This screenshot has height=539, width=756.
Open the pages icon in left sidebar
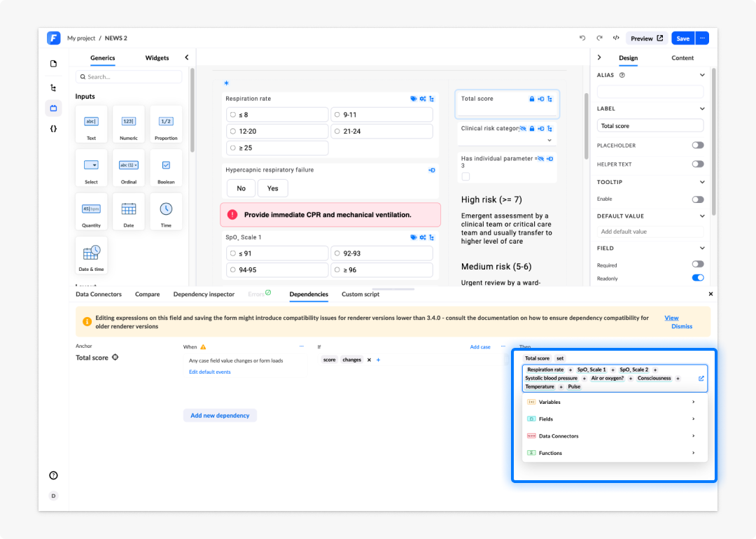click(x=53, y=64)
